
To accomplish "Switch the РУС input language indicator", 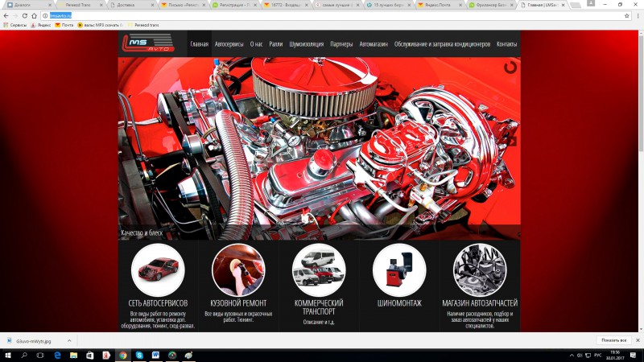I will [x=597, y=356].
